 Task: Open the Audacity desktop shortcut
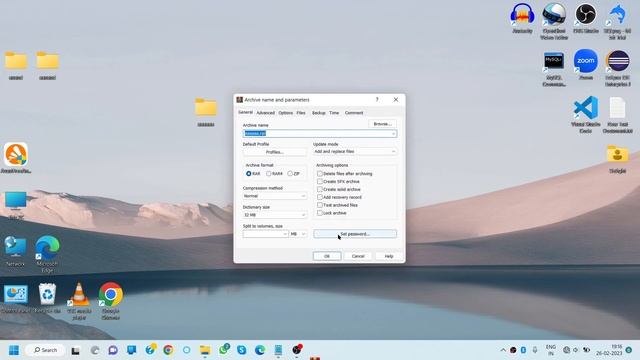tap(522, 18)
